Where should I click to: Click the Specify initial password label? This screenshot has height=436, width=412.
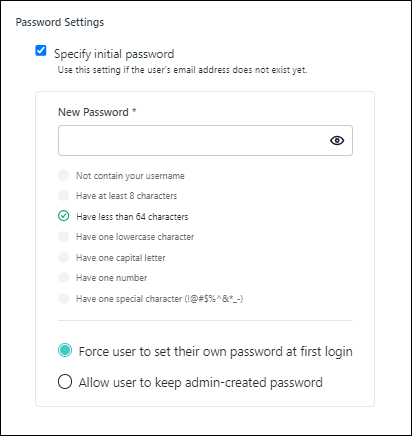tap(114, 54)
